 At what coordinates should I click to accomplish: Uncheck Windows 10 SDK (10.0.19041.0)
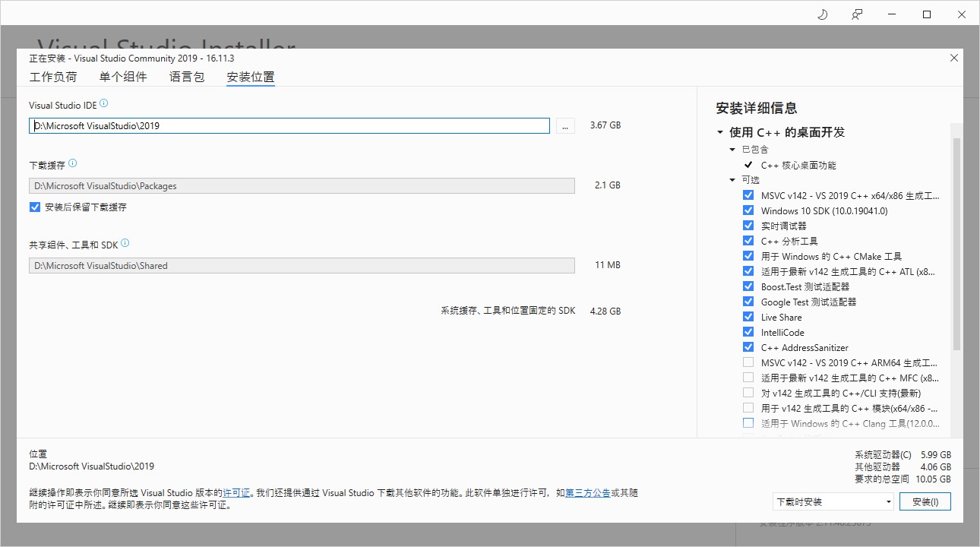coord(748,210)
